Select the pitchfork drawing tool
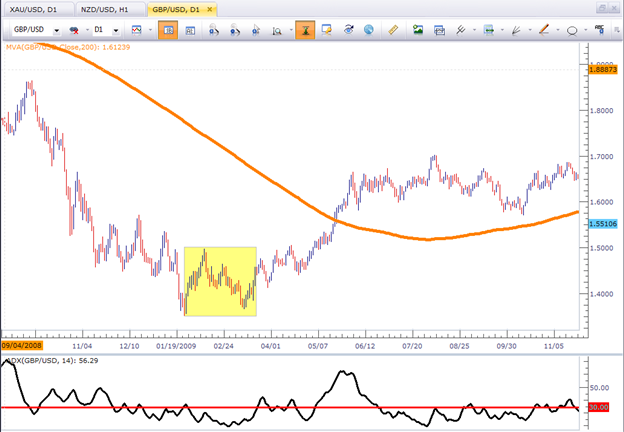This screenshot has width=624, height=432. pos(461,30)
